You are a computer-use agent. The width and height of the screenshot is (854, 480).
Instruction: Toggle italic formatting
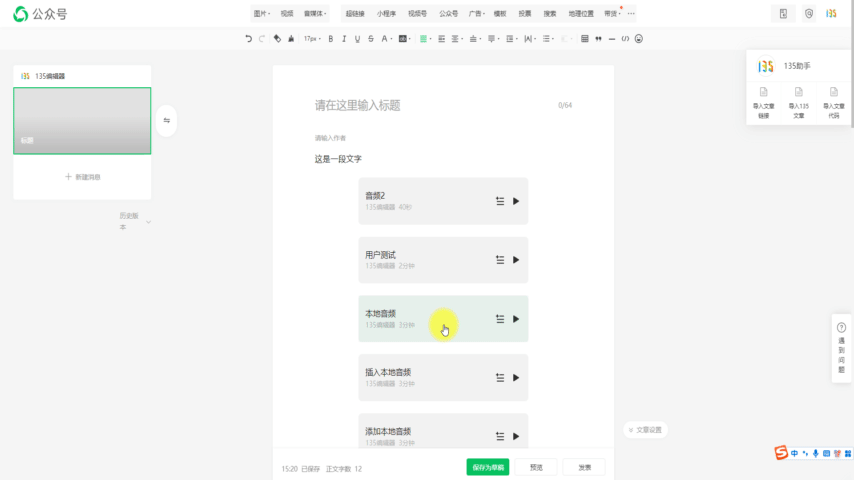pos(344,39)
